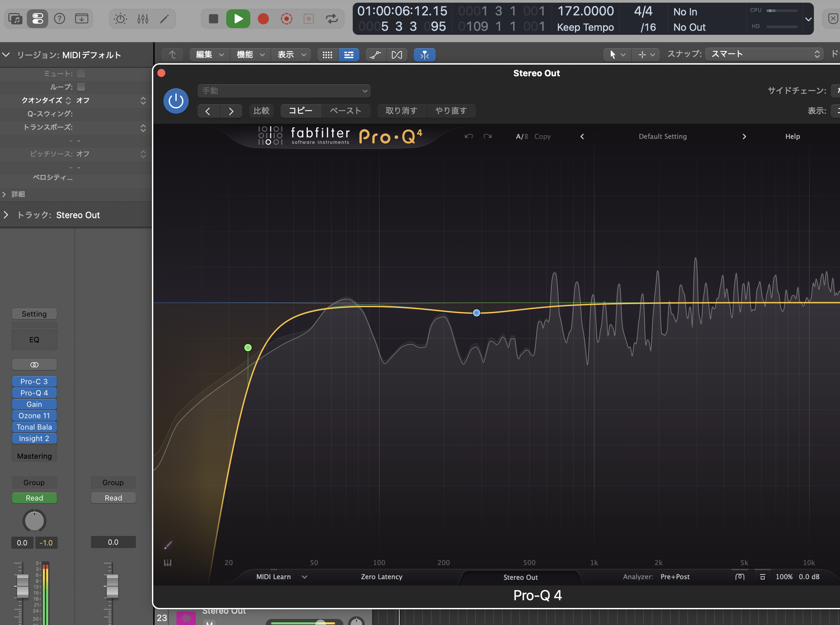Screen dimensions: 840x625
Task: Toggle the playhead catch icon
Action: click(x=425, y=55)
